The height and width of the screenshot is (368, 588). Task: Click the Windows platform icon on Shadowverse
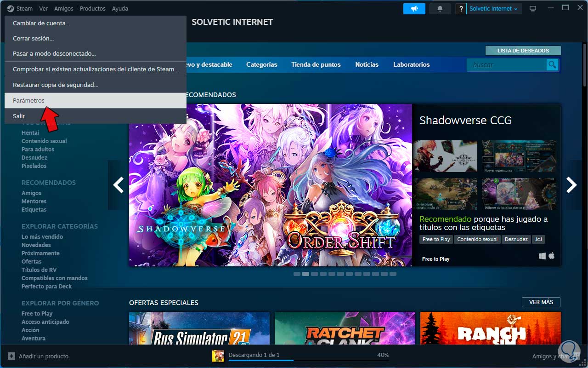coord(543,256)
